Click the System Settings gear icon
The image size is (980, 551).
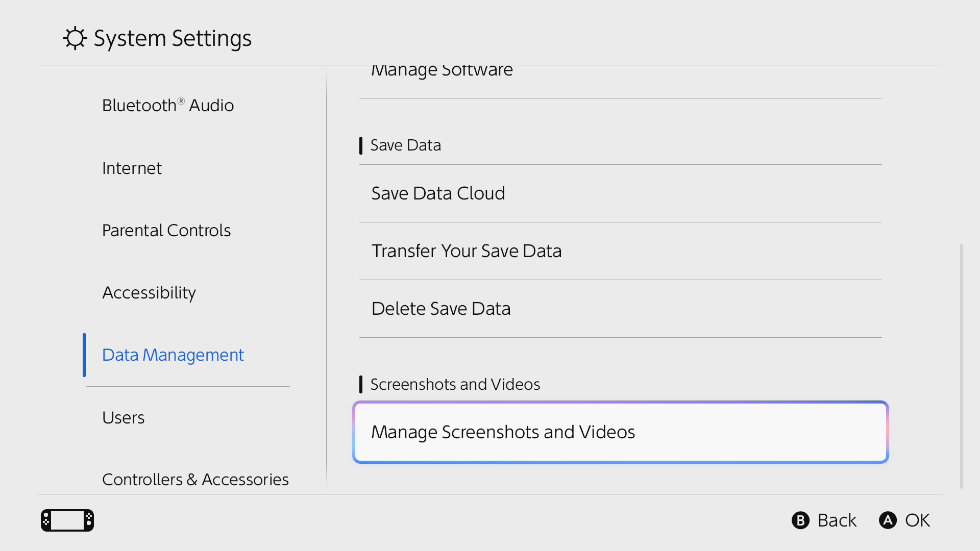click(x=75, y=38)
